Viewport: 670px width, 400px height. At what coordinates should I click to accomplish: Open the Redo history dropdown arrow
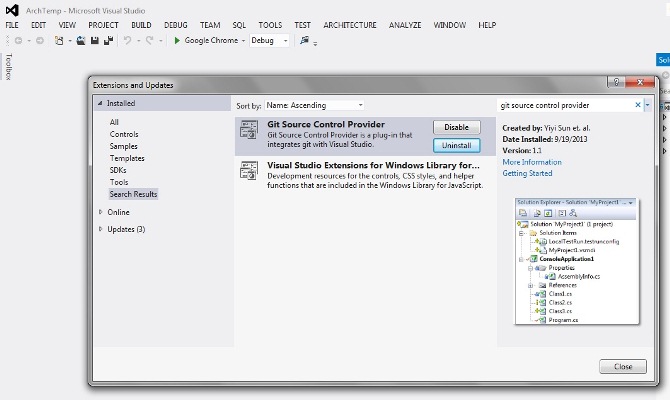[161, 41]
